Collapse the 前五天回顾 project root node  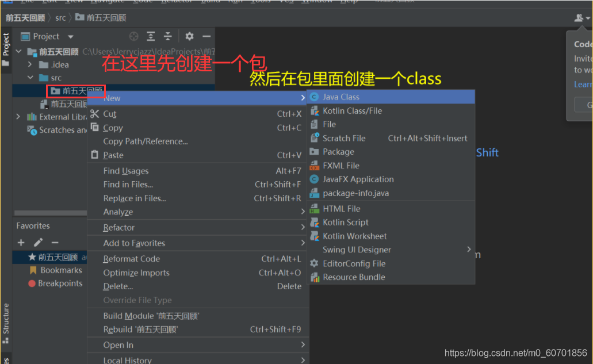point(19,51)
